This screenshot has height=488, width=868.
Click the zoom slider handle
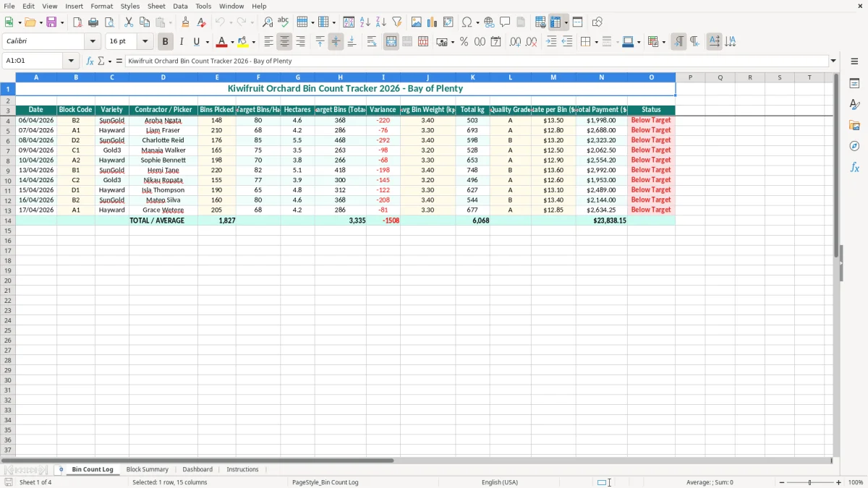tap(810, 482)
